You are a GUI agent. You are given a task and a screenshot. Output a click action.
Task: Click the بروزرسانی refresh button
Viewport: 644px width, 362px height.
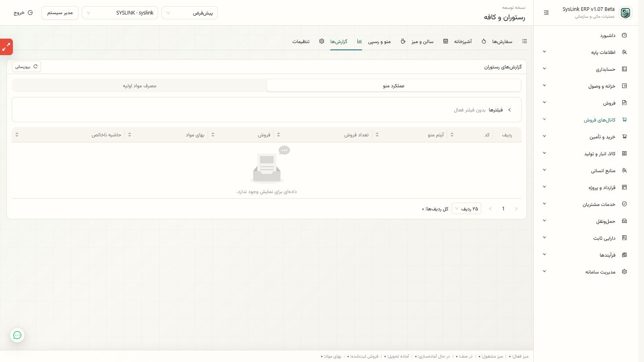(x=27, y=67)
